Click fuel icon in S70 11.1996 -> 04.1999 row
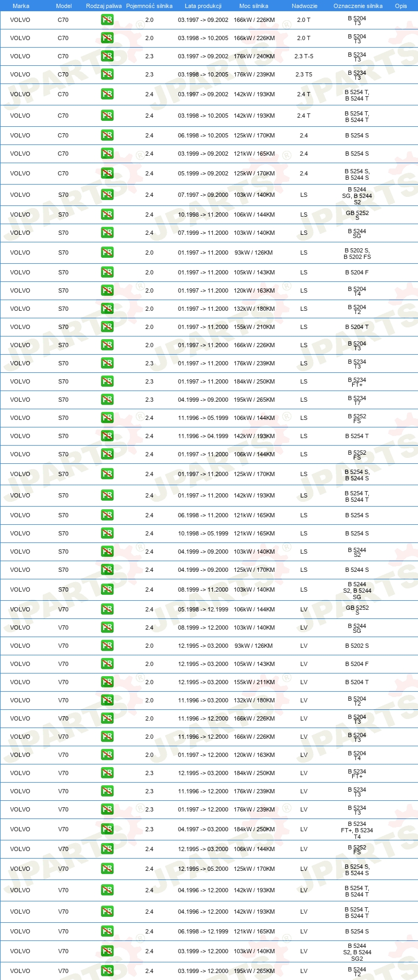Viewport: 418px width, 980px height. (x=107, y=436)
